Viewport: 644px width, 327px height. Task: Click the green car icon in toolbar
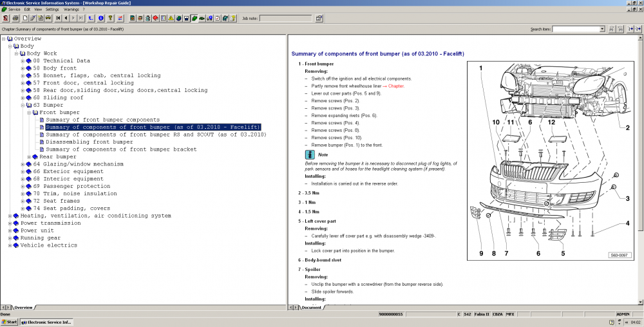point(202,18)
